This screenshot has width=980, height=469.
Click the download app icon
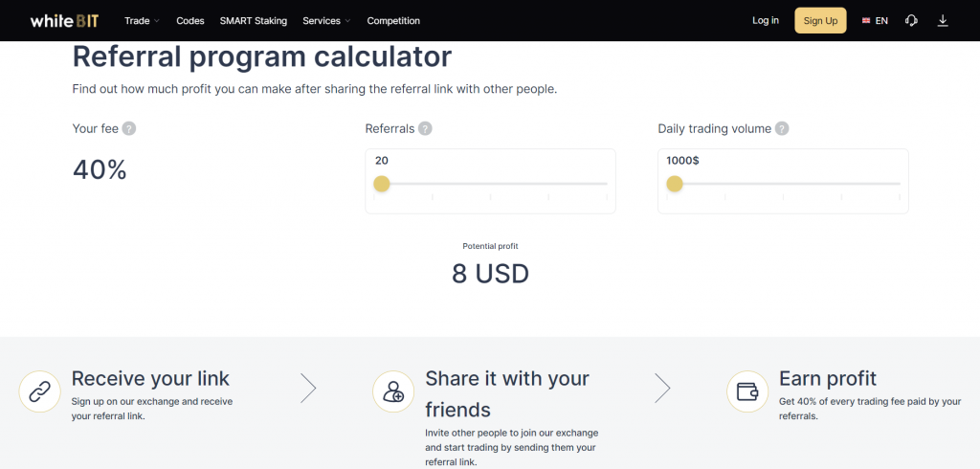click(x=943, y=21)
